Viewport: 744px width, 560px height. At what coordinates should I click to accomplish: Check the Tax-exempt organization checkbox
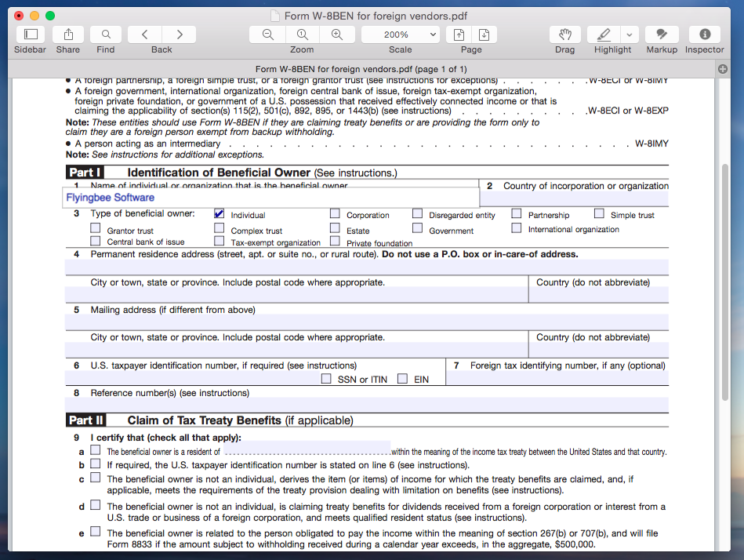click(x=220, y=241)
